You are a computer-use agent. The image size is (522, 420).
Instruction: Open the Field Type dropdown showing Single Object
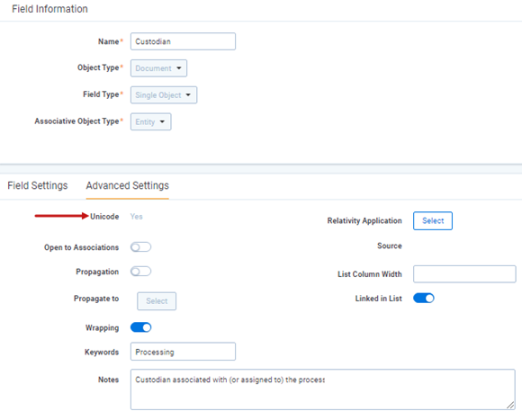pyautogui.click(x=164, y=95)
